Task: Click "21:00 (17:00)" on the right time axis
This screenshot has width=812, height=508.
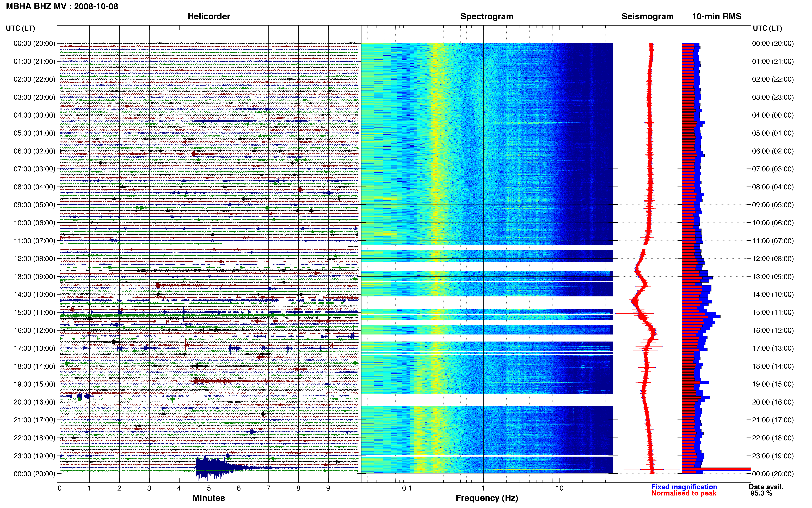Action: pos(773,420)
